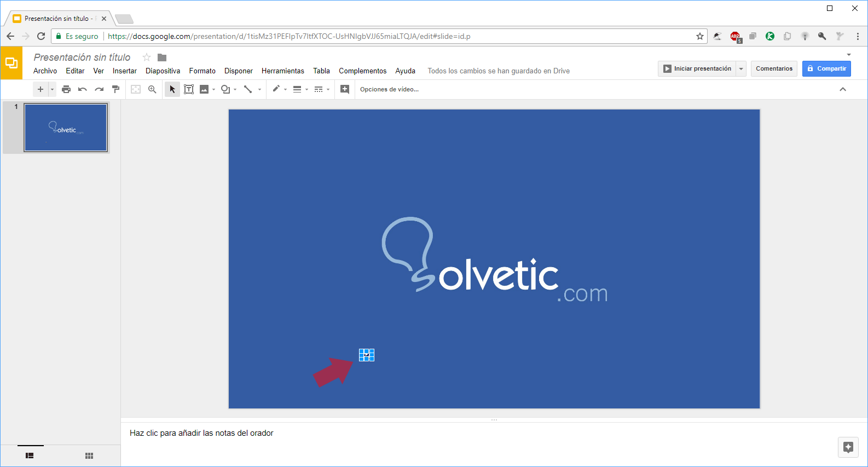The height and width of the screenshot is (467, 868).
Task: Click the zoom to fit icon
Action: click(136, 89)
